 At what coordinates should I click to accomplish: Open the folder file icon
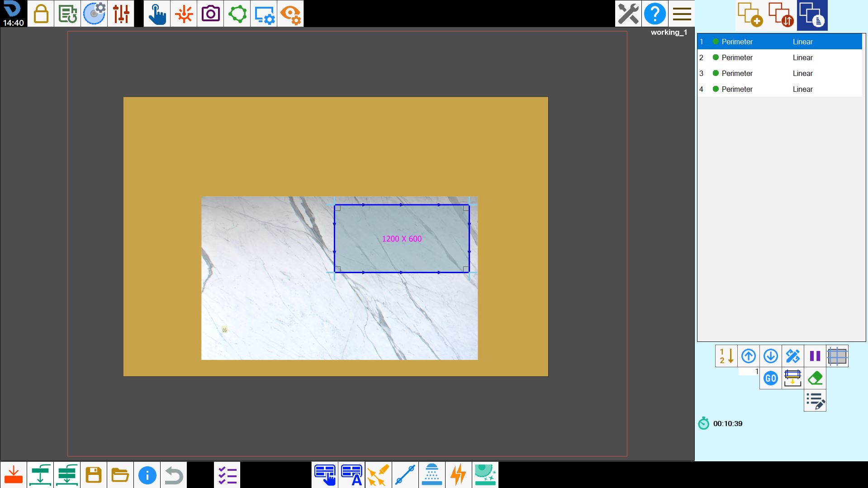point(120,475)
